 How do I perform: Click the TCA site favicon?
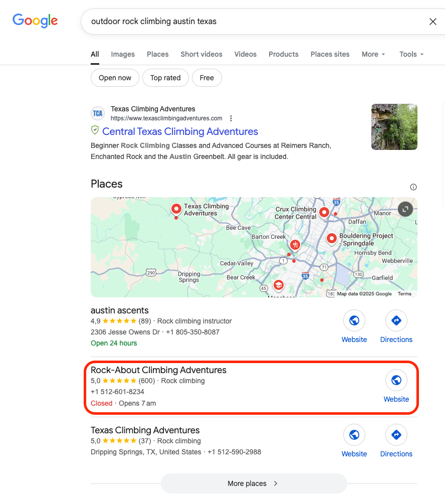click(x=97, y=113)
